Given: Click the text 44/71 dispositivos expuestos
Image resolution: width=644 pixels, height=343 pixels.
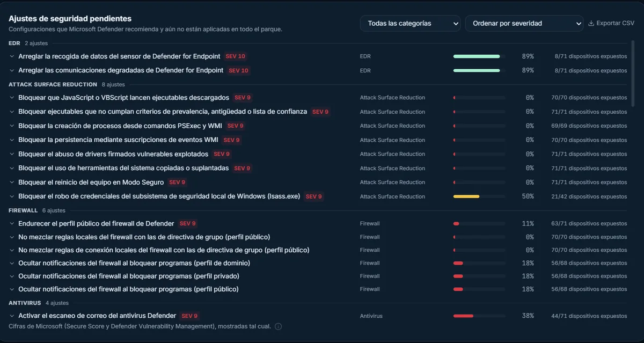Looking at the screenshot, I should 589,316.
